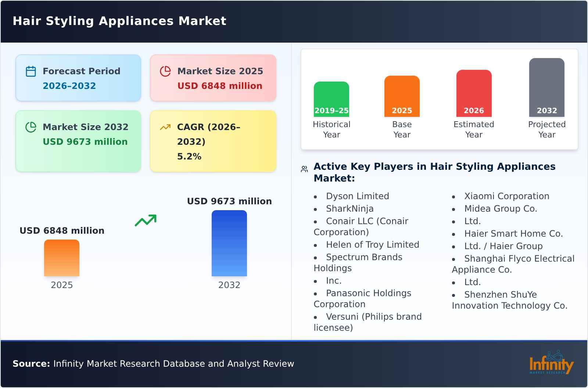Click the calendar icon beside Forecast Period
The height and width of the screenshot is (388, 588).
31,71
